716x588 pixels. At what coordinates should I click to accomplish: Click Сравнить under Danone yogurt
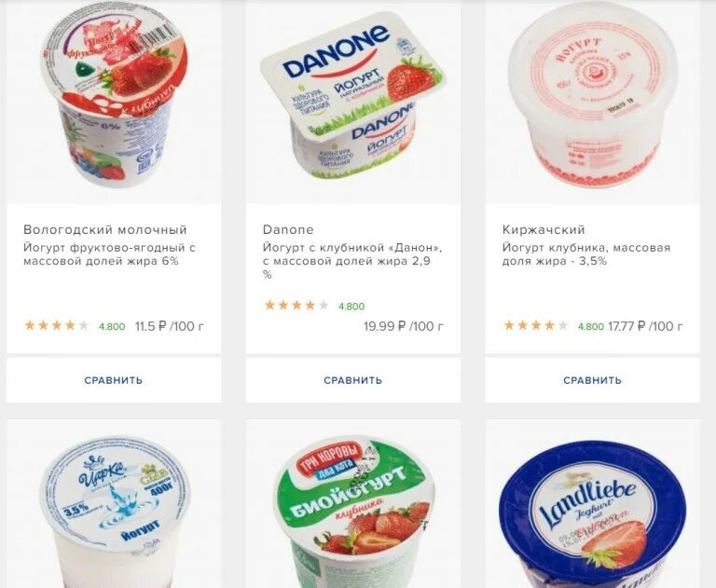[353, 380]
